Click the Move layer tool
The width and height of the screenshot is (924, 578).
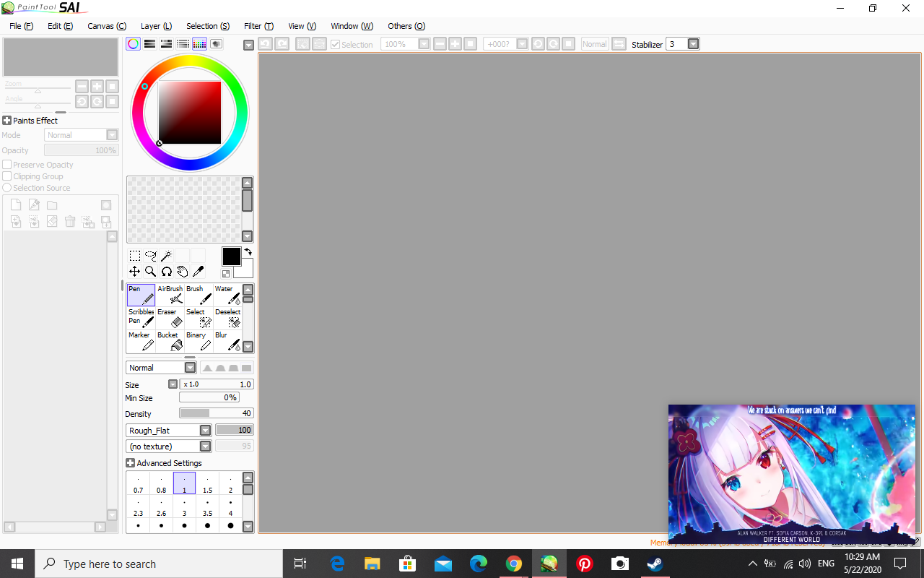[134, 272]
